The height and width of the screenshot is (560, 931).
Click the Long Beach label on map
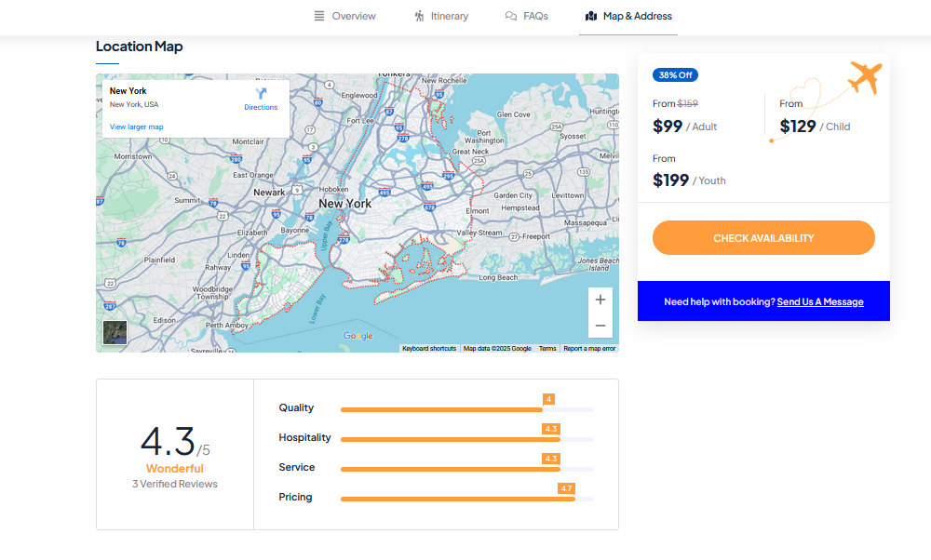(498, 277)
